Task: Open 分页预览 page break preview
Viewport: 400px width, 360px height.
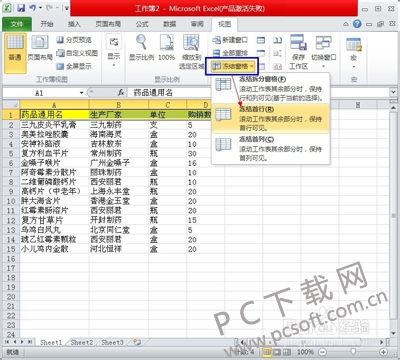Action: [x=74, y=40]
